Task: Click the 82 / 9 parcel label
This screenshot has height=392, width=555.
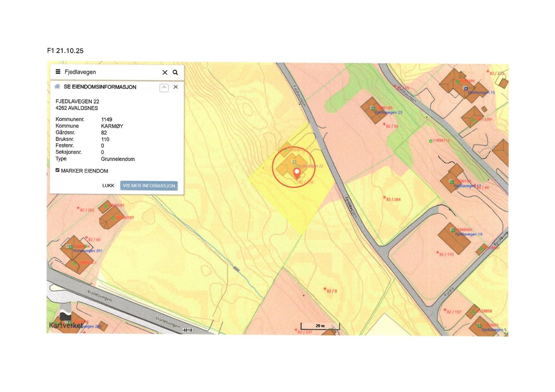Action: click(x=331, y=291)
